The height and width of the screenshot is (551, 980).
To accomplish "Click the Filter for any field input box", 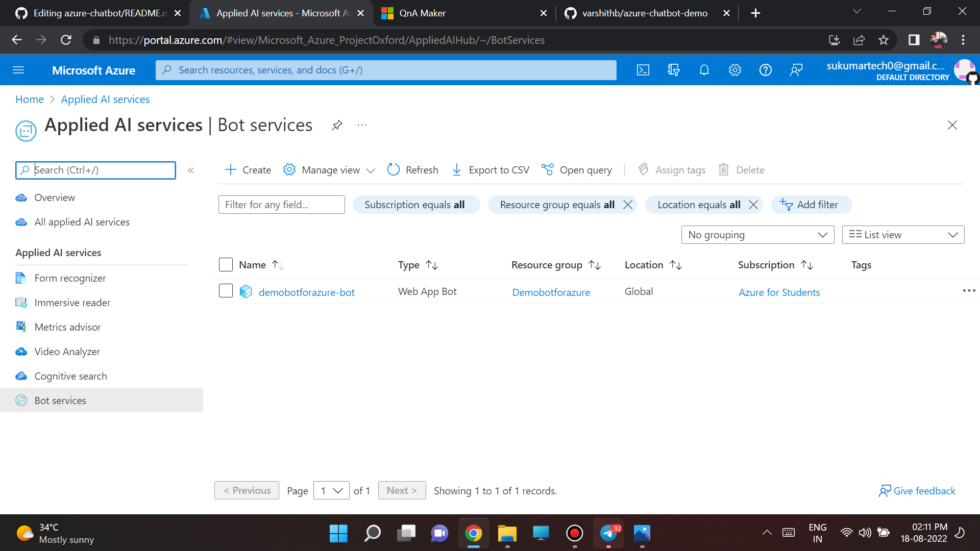I will (x=281, y=204).
